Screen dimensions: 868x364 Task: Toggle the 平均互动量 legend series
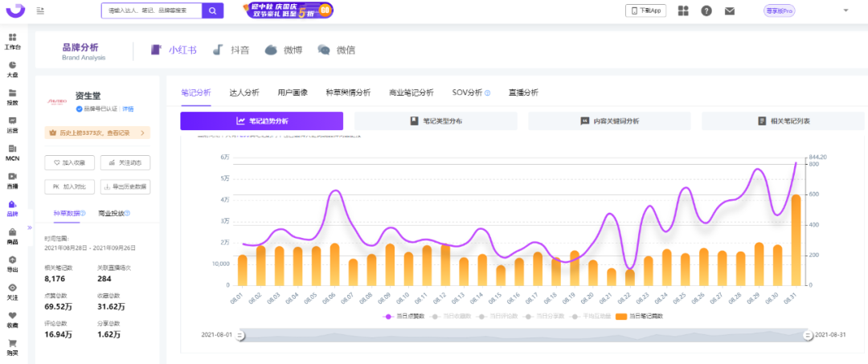pyautogui.click(x=590, y=317)
